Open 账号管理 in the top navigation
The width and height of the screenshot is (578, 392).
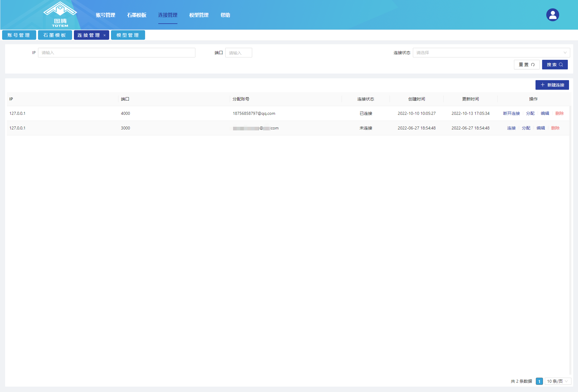coord(105,15)
